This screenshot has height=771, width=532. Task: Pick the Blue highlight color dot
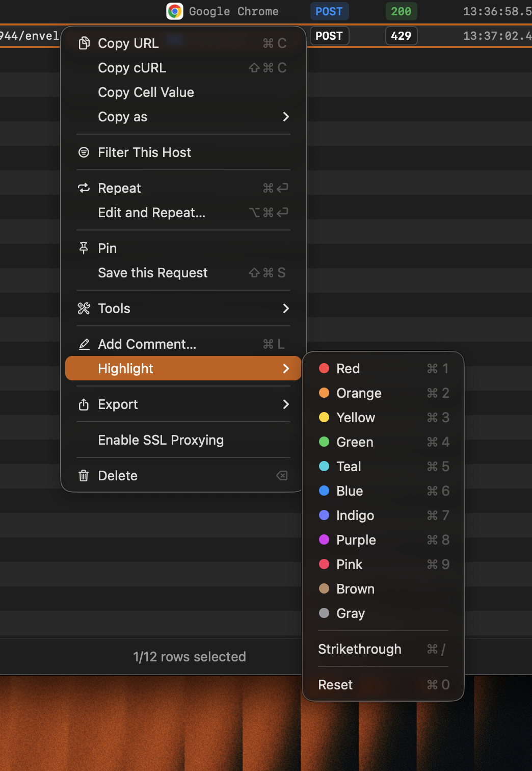[x=324, y=491]
